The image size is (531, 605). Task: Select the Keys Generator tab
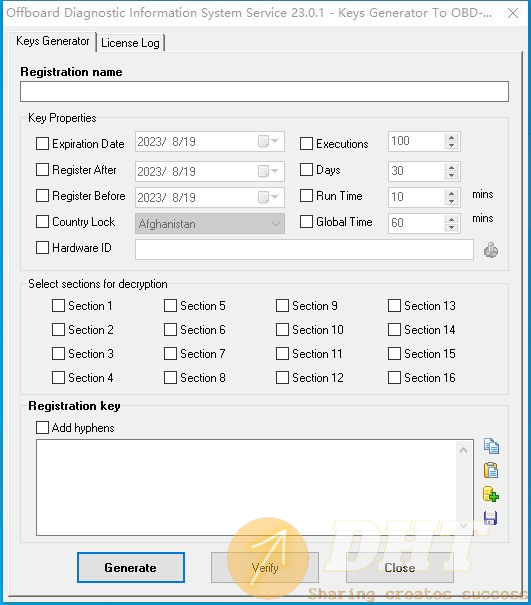52,41
